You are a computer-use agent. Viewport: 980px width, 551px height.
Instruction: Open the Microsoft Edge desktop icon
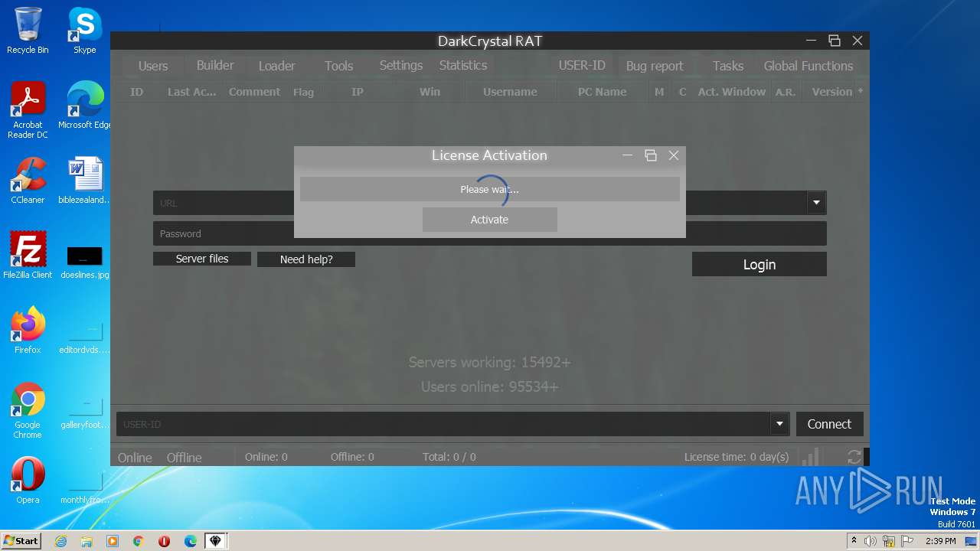[84, 106]
